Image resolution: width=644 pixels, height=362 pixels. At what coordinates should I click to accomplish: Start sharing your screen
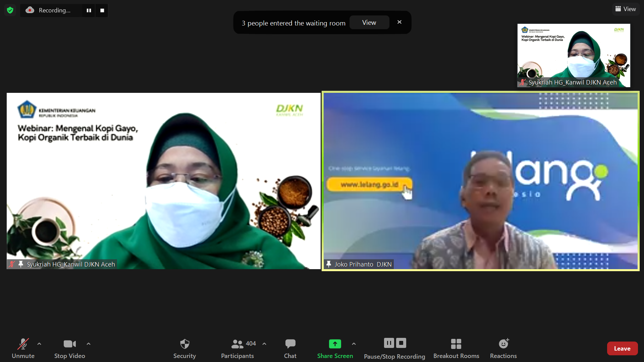[x=335, y=348]
